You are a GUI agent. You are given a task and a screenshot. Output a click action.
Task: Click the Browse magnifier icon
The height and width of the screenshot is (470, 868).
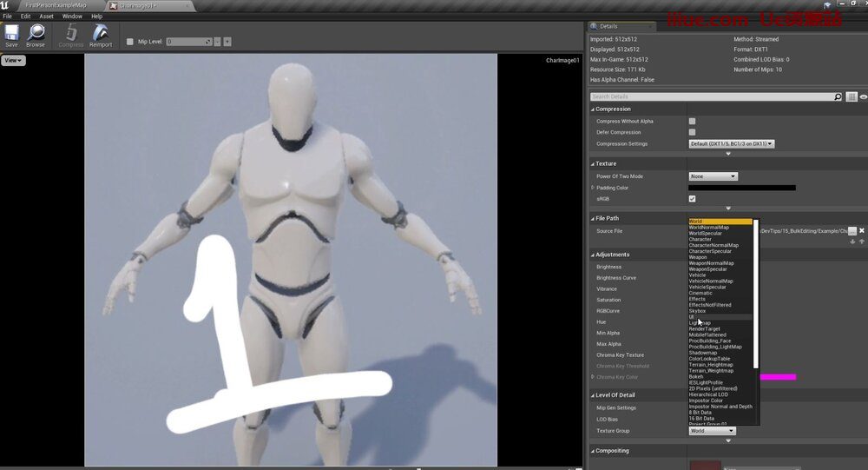tap(36, 33)
